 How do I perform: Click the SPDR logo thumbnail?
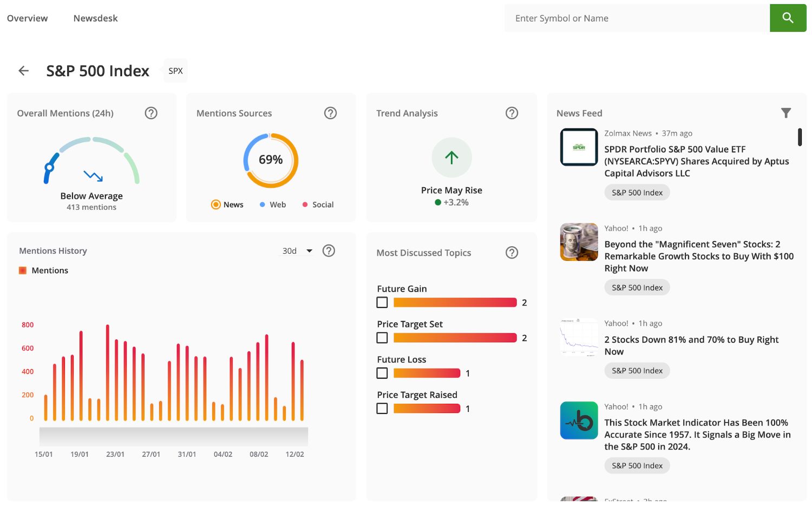579,147
